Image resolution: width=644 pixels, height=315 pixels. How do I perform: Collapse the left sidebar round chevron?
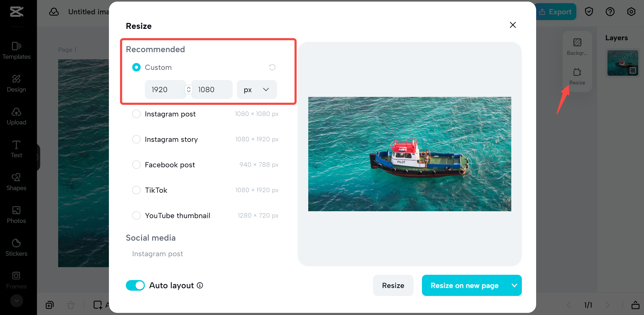tap(16, 301)
